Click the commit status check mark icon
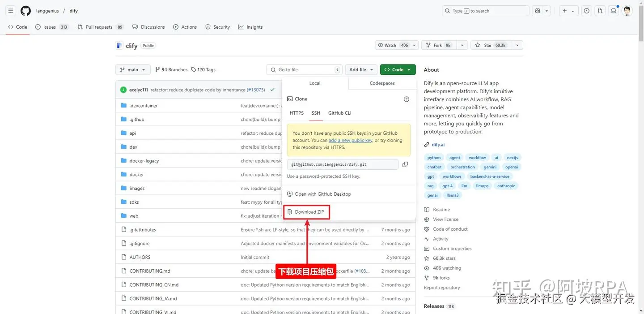The height and width of the screenshot is (314, 644). pos(272,90)
